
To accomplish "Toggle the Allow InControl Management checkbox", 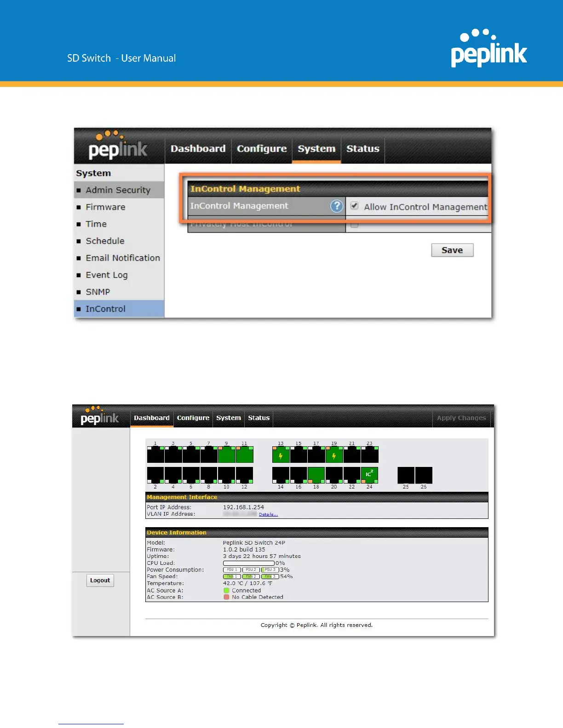I will 354,206.
